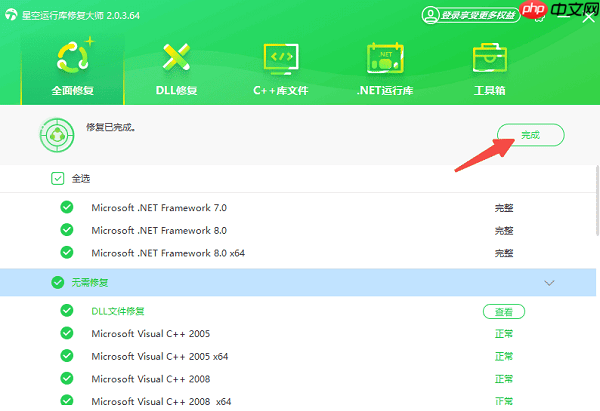The height and width of the screenshot is (411, 600).
Task: Toggle the 全选 checkbox
Action: tap(57, 178)
